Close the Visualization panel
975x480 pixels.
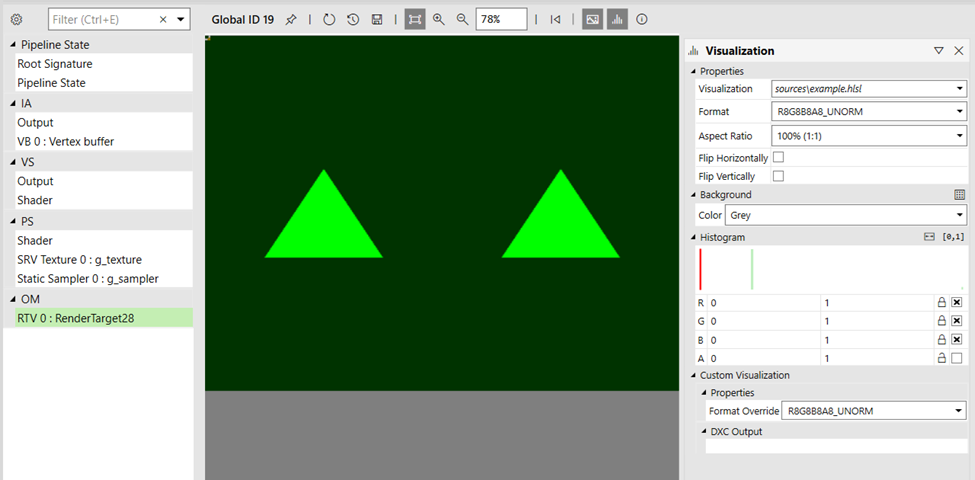click(x=958, y=51)
